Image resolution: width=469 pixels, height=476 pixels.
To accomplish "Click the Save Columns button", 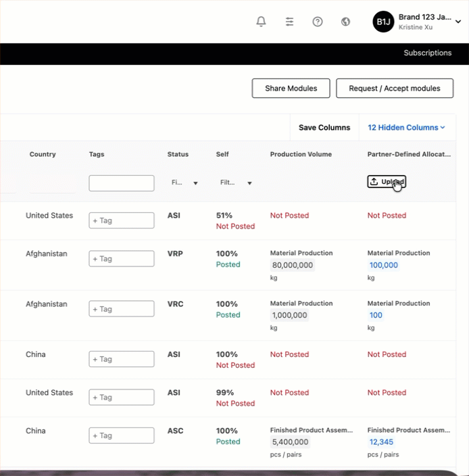I will coord(324,128).
